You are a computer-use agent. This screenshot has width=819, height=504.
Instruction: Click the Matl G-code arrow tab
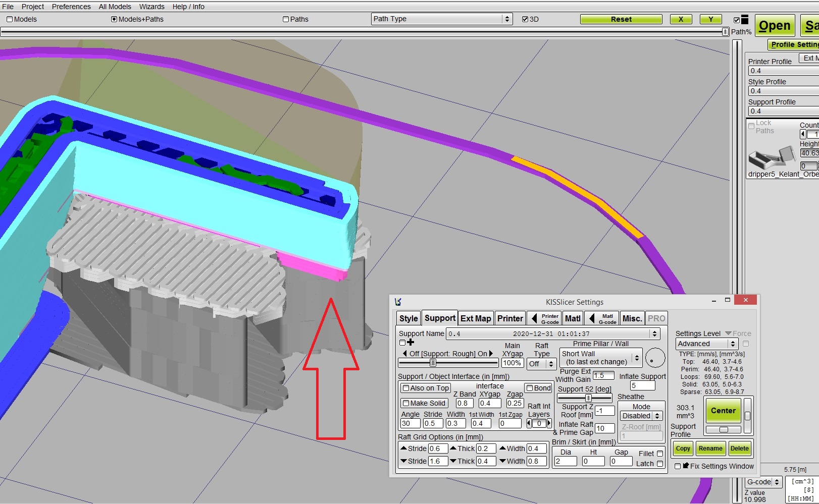click(x=602, y=318)
